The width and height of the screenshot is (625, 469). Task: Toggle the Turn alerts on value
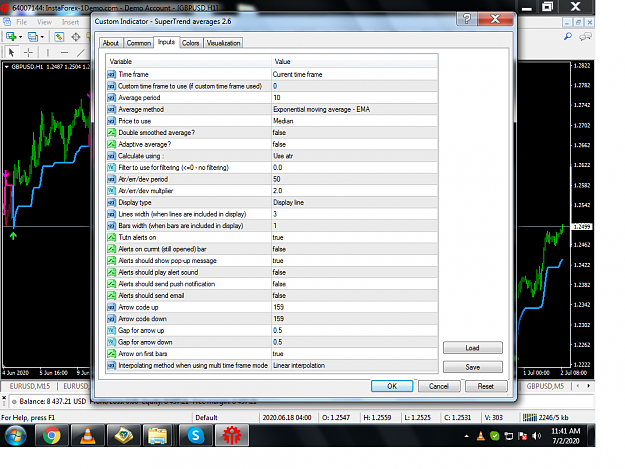[355, 237]
